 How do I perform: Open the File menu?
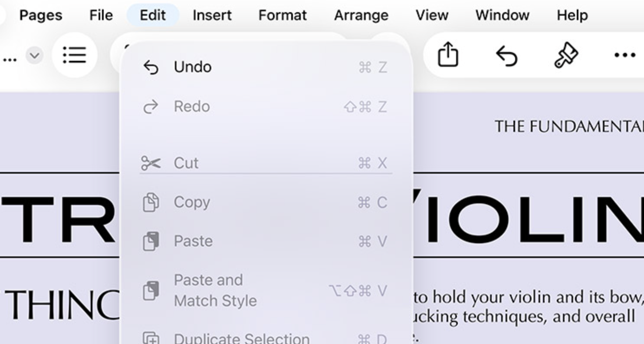(x=101, y=15)
